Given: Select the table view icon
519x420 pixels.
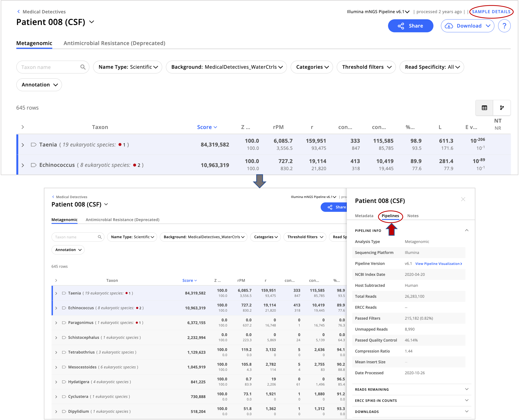Looking at the screenshot, I should coord(484,108).
